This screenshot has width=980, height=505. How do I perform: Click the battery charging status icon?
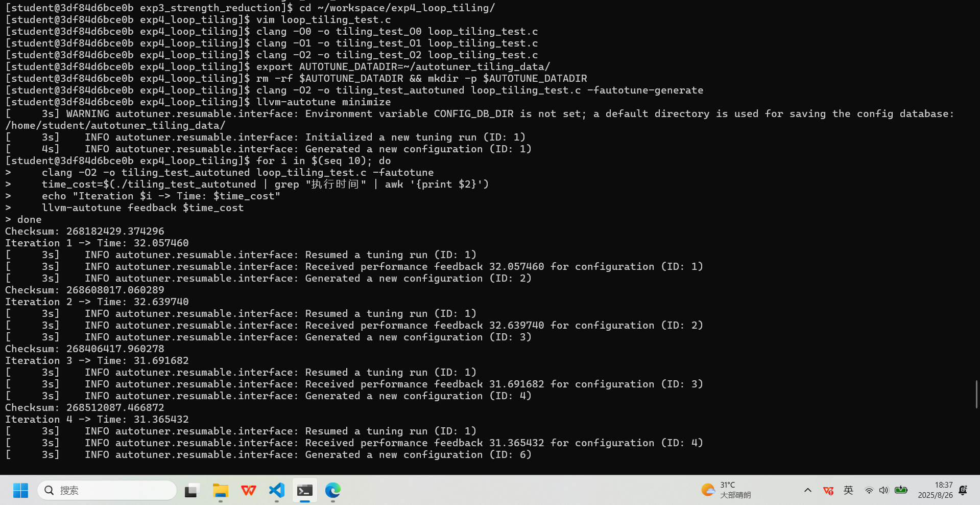(901, 490)
